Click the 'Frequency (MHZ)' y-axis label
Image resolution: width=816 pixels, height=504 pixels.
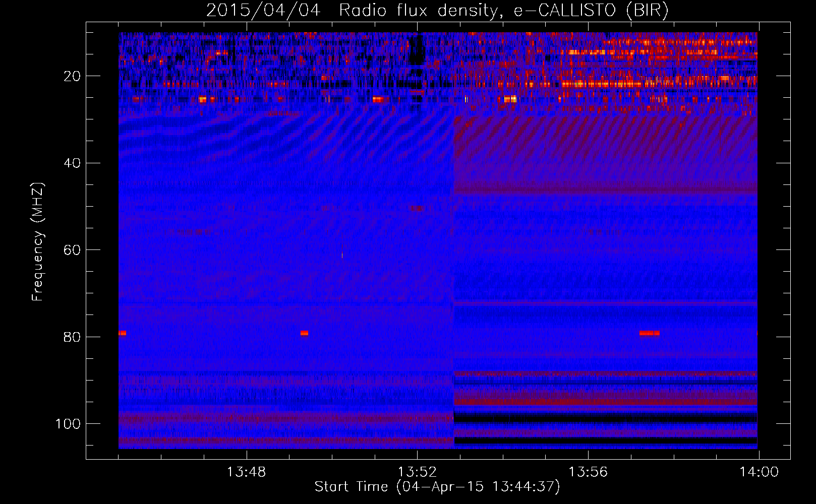[x=38, y=242]
